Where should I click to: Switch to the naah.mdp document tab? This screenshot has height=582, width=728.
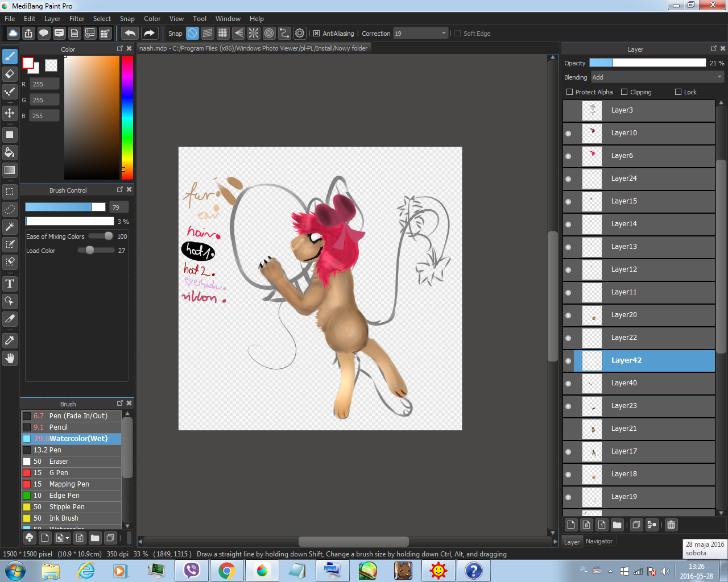point(254,49)
